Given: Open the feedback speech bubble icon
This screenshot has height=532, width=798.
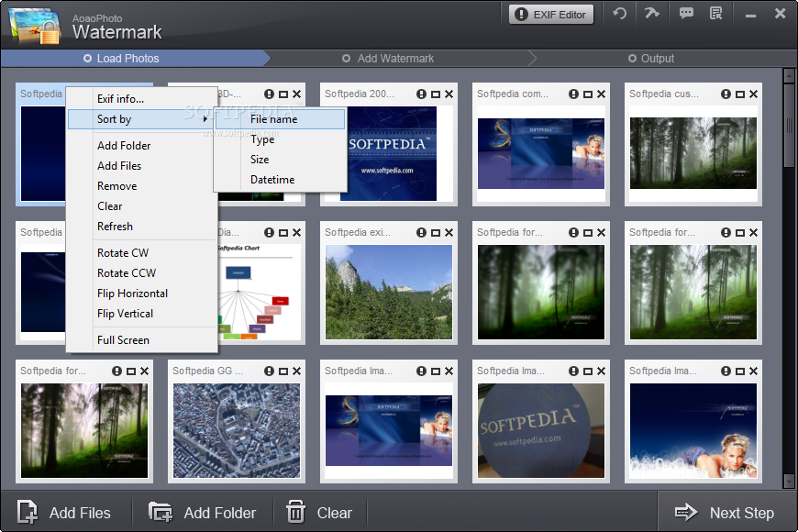Looking at the screenshot, I should pos(686,13).
